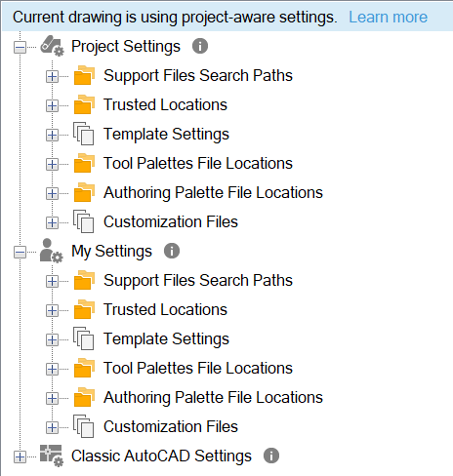This screenshot has height=476, width=453.
Task: Select Authoring Palette File Locations under Project Settings
Action: click(213, 192)
